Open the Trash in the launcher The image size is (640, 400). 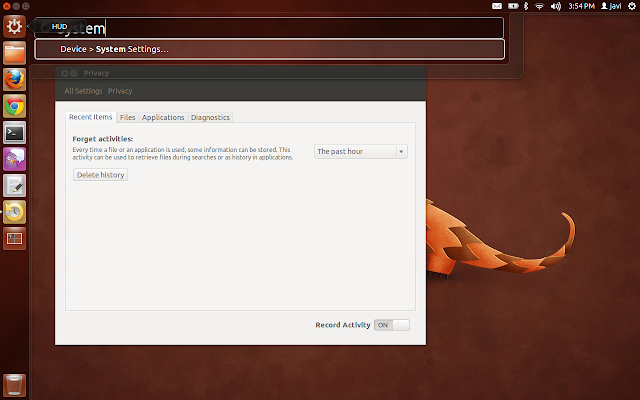14,385
